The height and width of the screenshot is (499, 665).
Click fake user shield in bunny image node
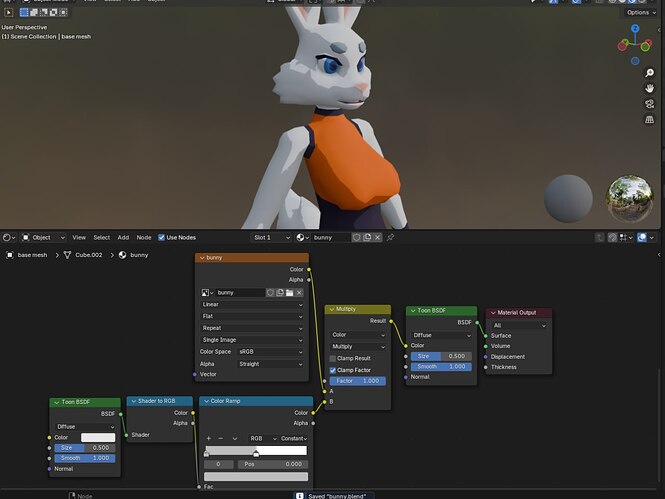[270, 293]
